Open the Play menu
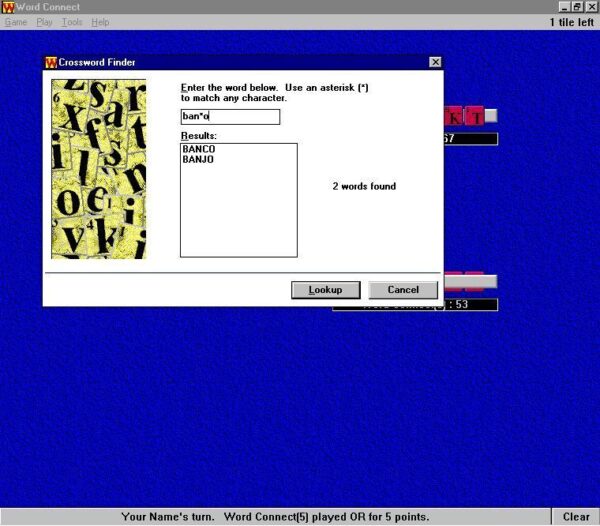600x526 pixels. [x=44, y=22]
